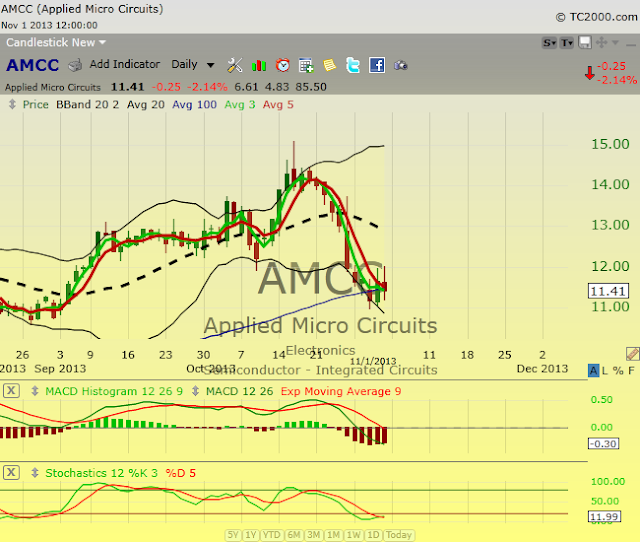640x542 pixels.
Task: Open the alarm clock alert icon
Action: [x=282, y=65]
